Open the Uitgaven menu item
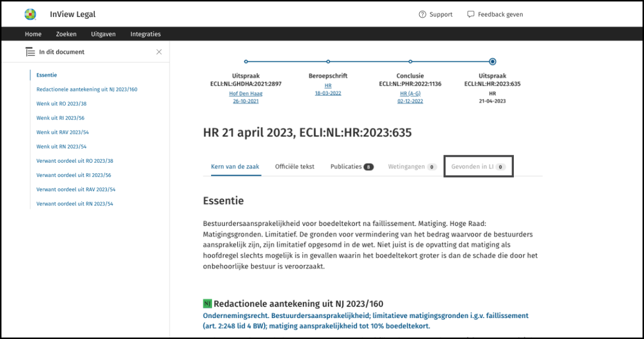 (103, 34)
